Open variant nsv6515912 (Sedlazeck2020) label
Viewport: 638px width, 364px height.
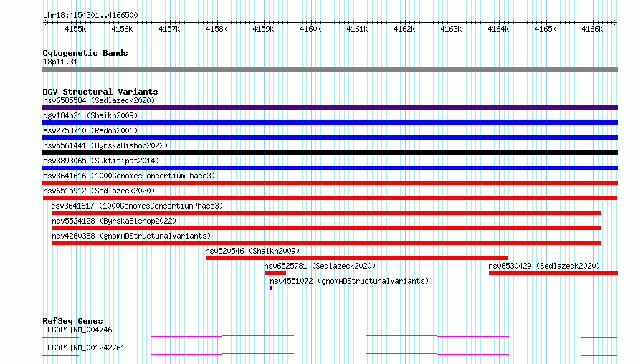(x=99, y=191)
